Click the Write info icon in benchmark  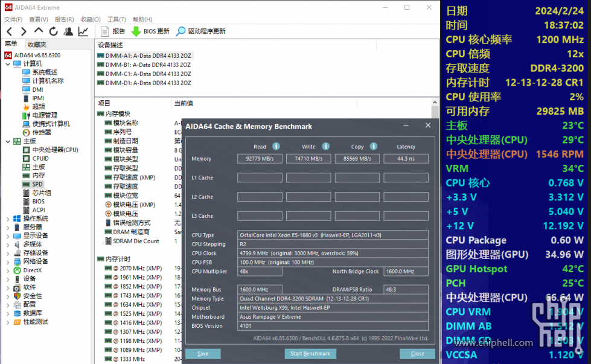pyautogui.click(x=325, y=146)
